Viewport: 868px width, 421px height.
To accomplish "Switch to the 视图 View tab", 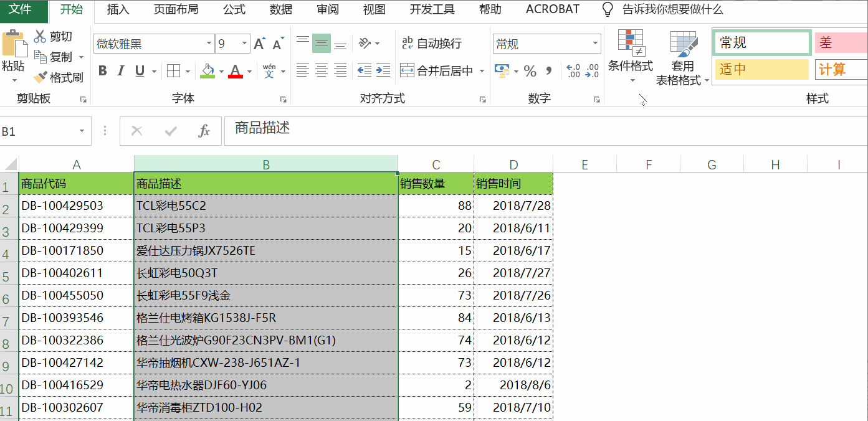I will (374, 9).
